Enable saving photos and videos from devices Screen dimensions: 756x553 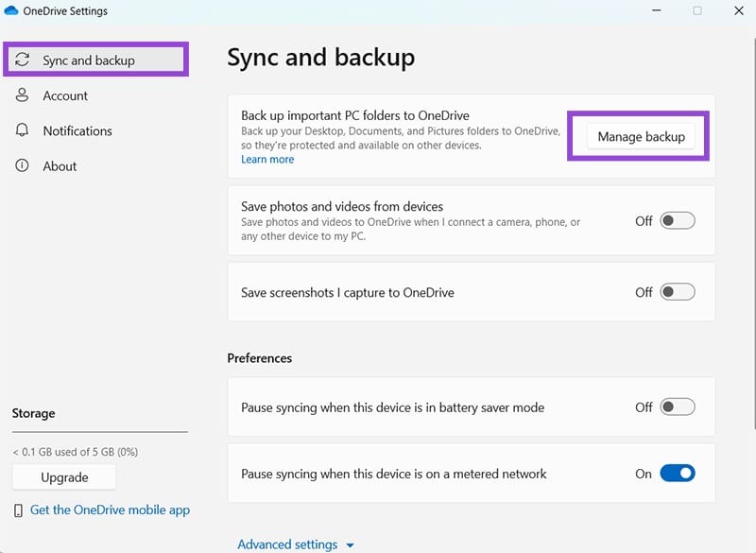[677, 221]
